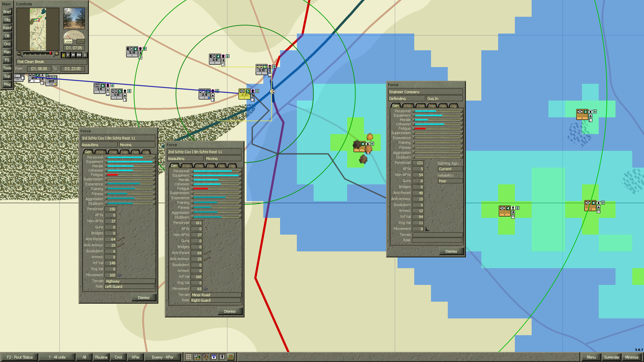Toggle the Routine orders filter
The image size is (644, 362).
tap(101, 357)
